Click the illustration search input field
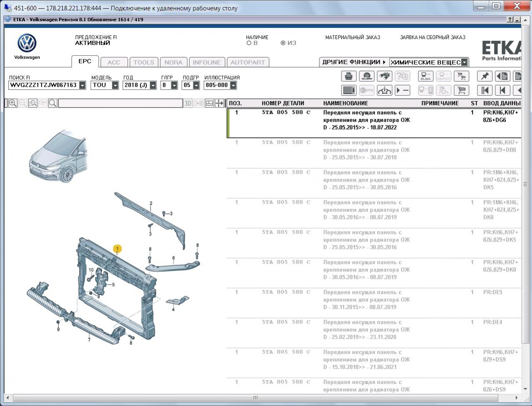Screen dimensions: 532x406 pos(120,103)
